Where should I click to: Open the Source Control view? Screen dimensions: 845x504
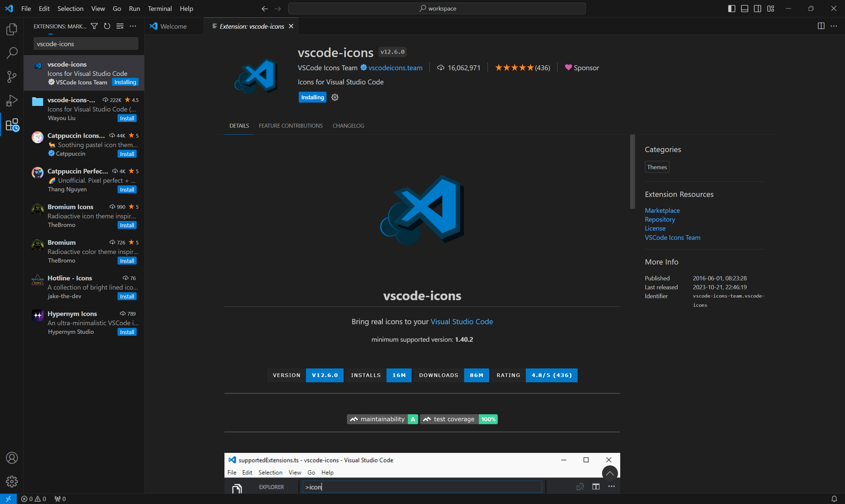[x=12, y=77]
